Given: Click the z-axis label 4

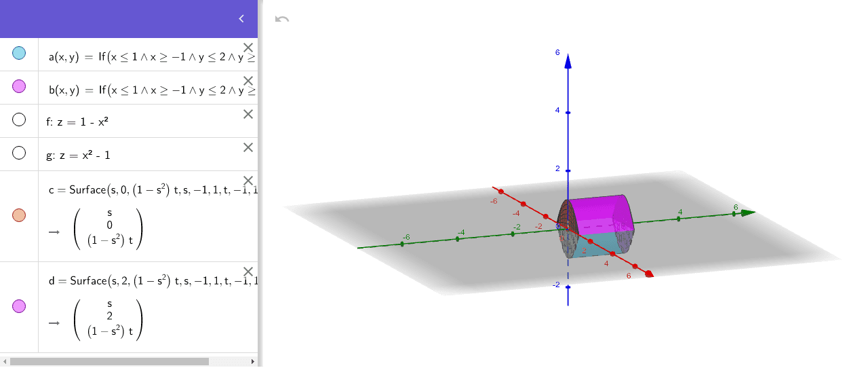Looking at the screenshot, I should tap(557, 109).
